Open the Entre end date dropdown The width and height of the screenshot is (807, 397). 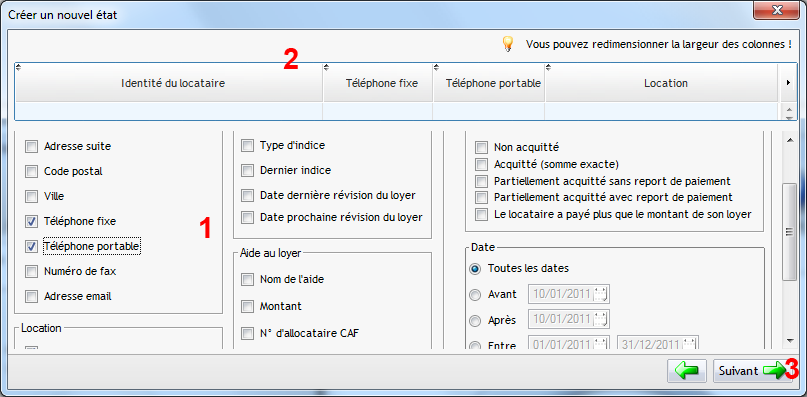click(x=690, y=343)
